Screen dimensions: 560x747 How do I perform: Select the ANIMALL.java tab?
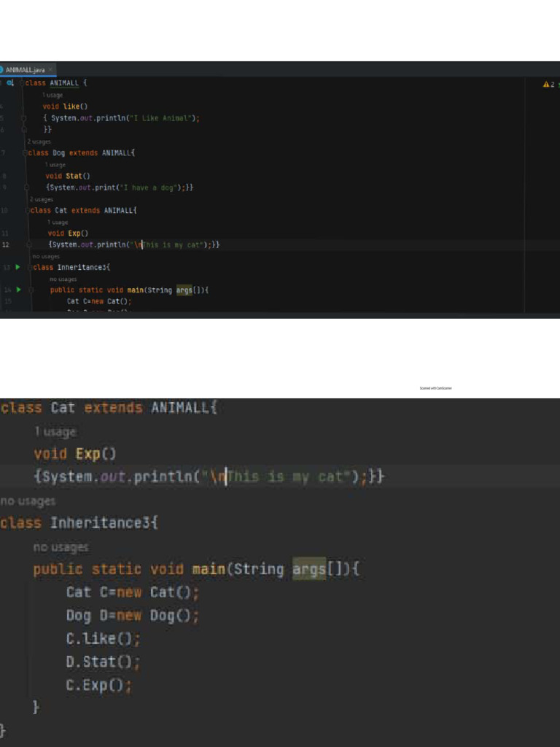(x=25, y=70)
